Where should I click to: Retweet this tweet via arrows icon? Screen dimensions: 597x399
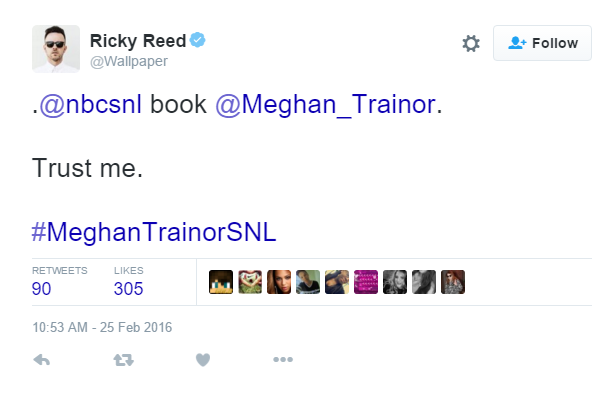click(x=124, y=360)
